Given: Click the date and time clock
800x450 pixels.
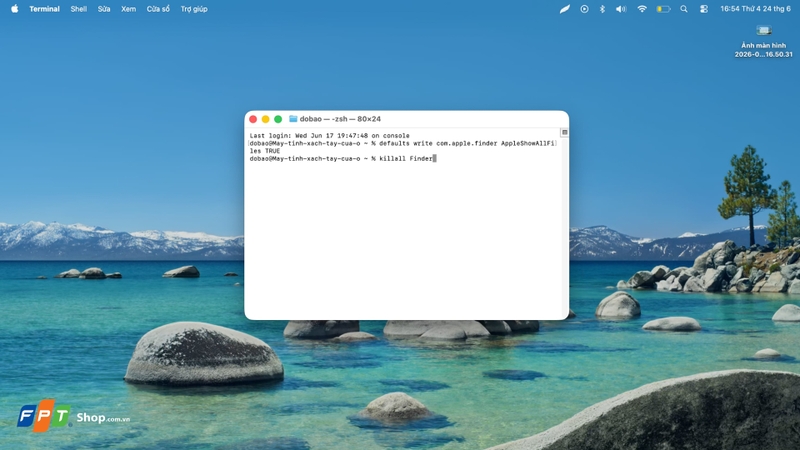Looking at the screenshot, I should pos(755,9).
